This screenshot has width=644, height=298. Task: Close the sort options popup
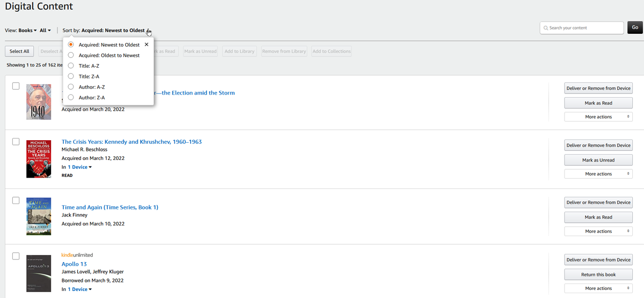point(147,45)
